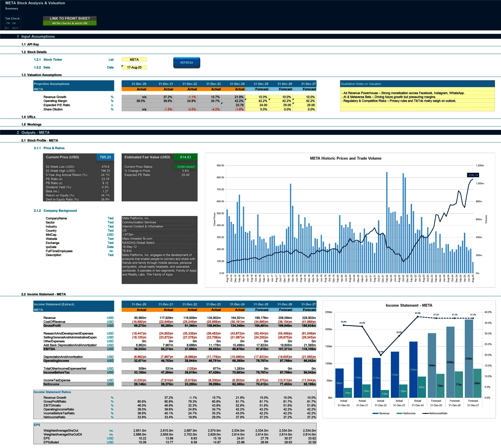Select the 31-Dec-27 EPSdiluted 32.59 cell
Screen dimensions: 501x448
click(x=305, y=442)
